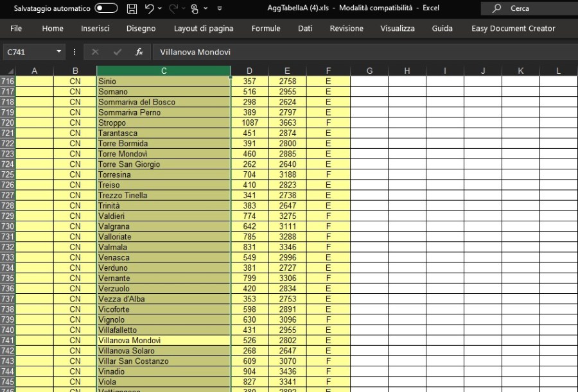Click the Select All corner triangle

(8, 71)
